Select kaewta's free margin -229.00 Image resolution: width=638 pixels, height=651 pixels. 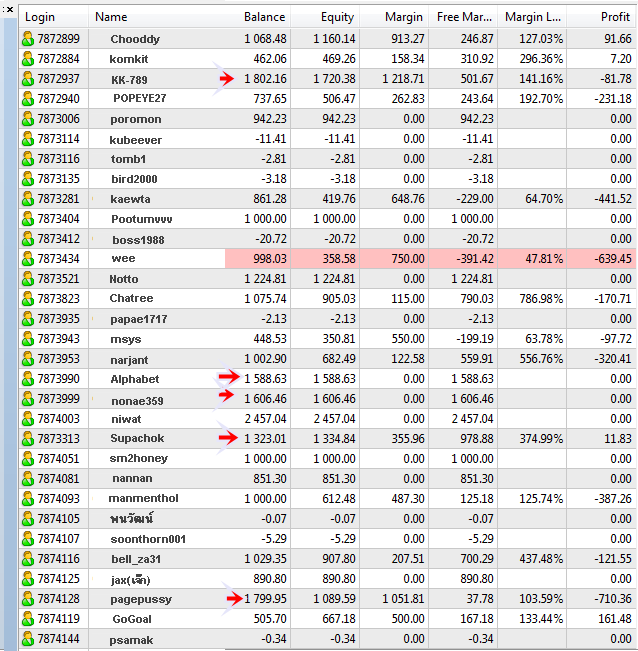click(x=475, y=199)
